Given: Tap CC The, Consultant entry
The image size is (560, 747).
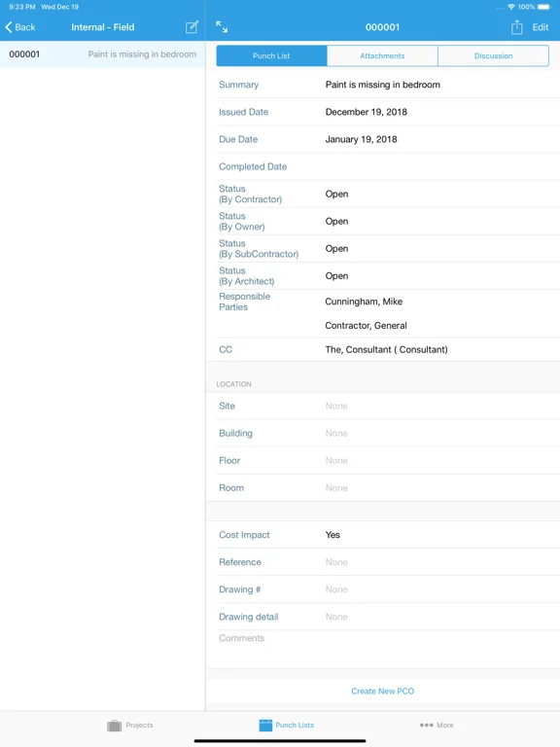Looking at the screenshot, I should pos(386,350).
